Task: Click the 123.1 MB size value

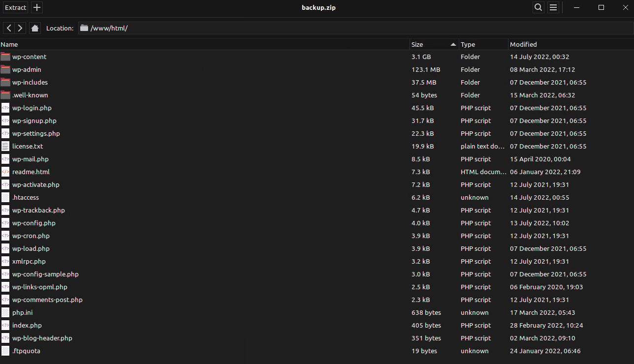Action: coord(426,69)
